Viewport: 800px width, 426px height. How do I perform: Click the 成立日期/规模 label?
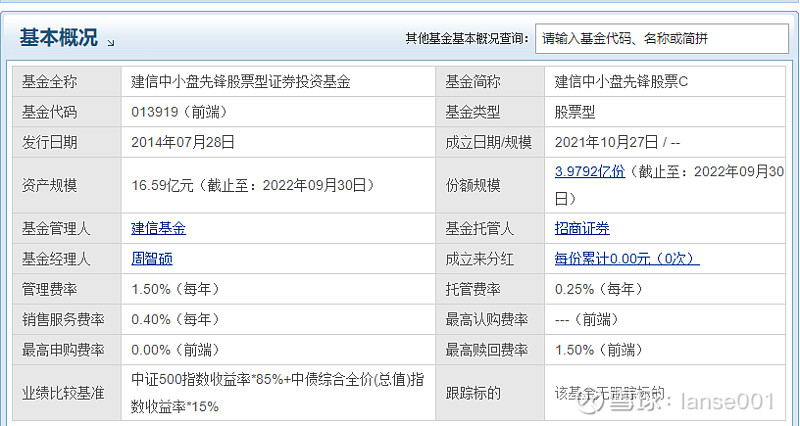pyautogui.click(x=488, y=142)
